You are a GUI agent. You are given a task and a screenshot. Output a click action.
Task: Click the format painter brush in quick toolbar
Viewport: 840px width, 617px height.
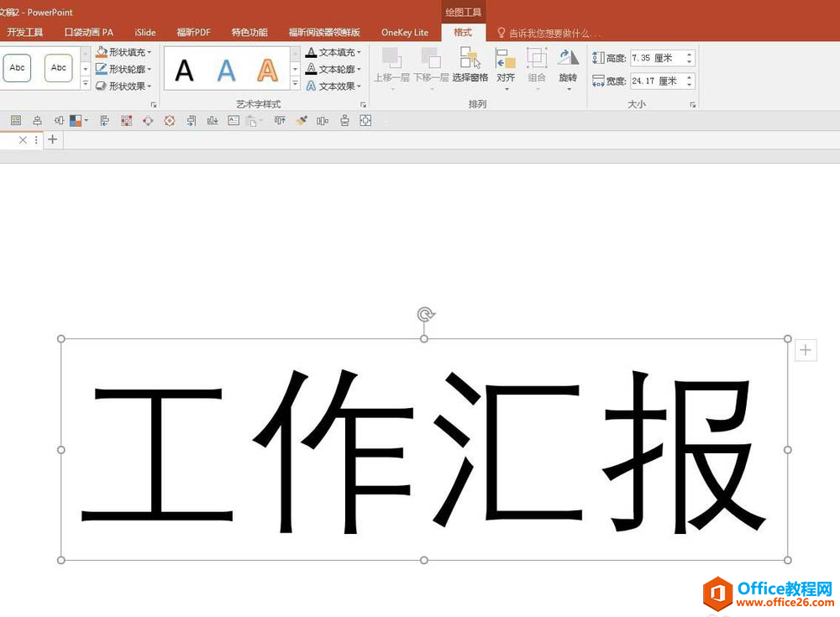302,121
